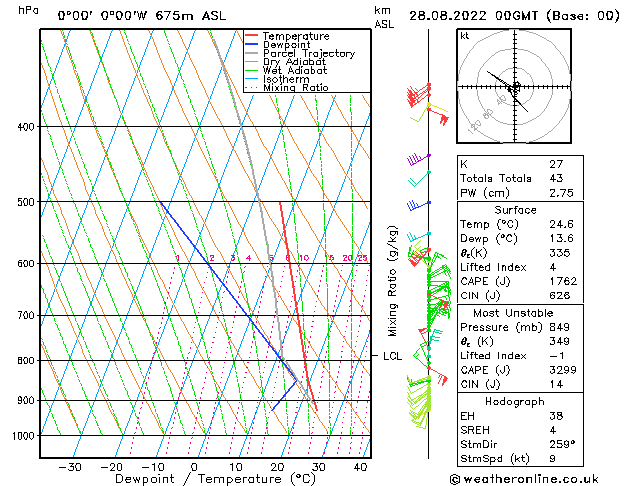Click the SREH value 4
This screenshot has width=629, height=486.
pos(552,430)
